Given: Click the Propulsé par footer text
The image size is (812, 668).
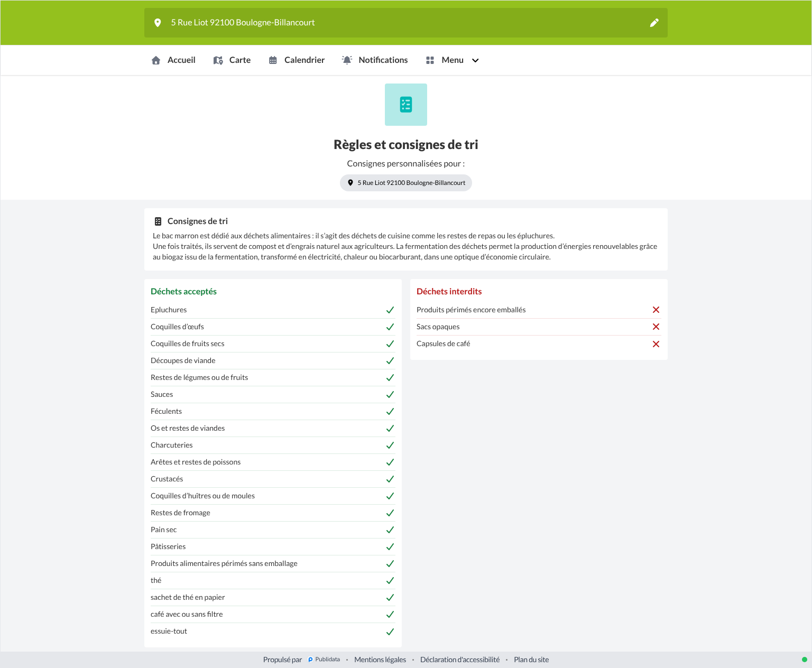Looking at the screenshot, I should tap(282, 660).
